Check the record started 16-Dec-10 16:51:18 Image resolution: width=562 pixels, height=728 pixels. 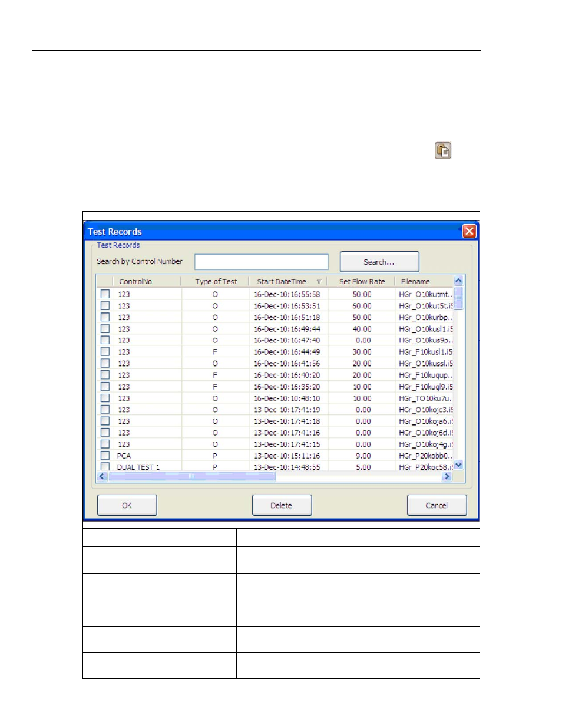click(105, 317)
